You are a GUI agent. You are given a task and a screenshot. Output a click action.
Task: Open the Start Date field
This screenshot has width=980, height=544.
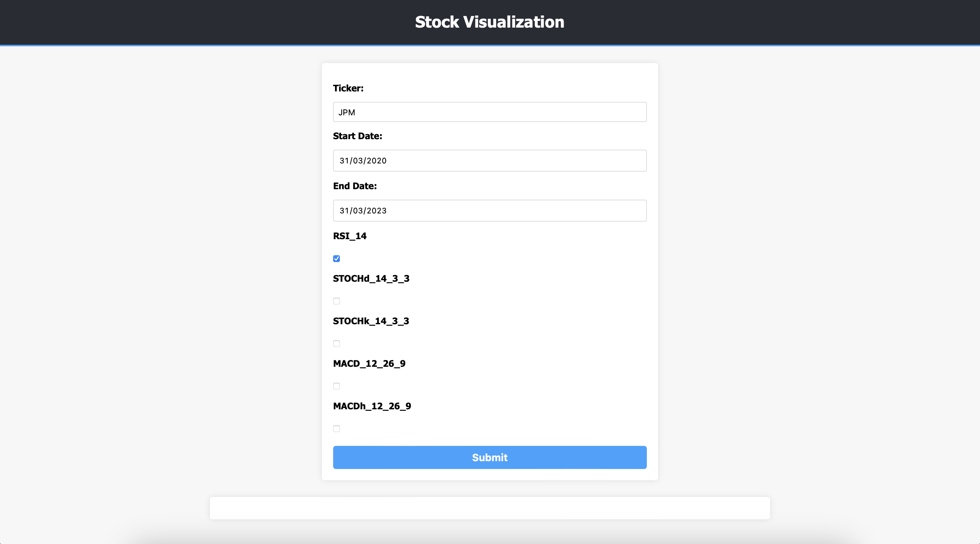coord(490,160)
